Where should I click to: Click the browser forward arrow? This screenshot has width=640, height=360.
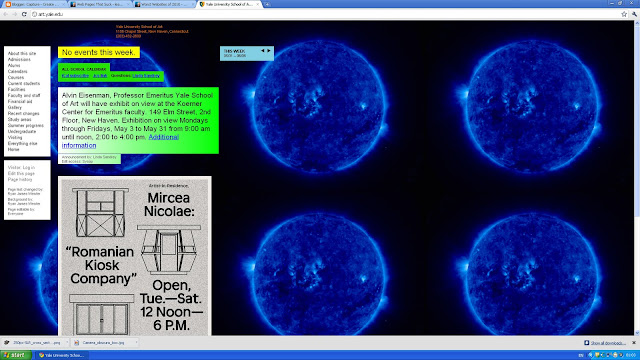pyautogui.click(x=14, y=14)
